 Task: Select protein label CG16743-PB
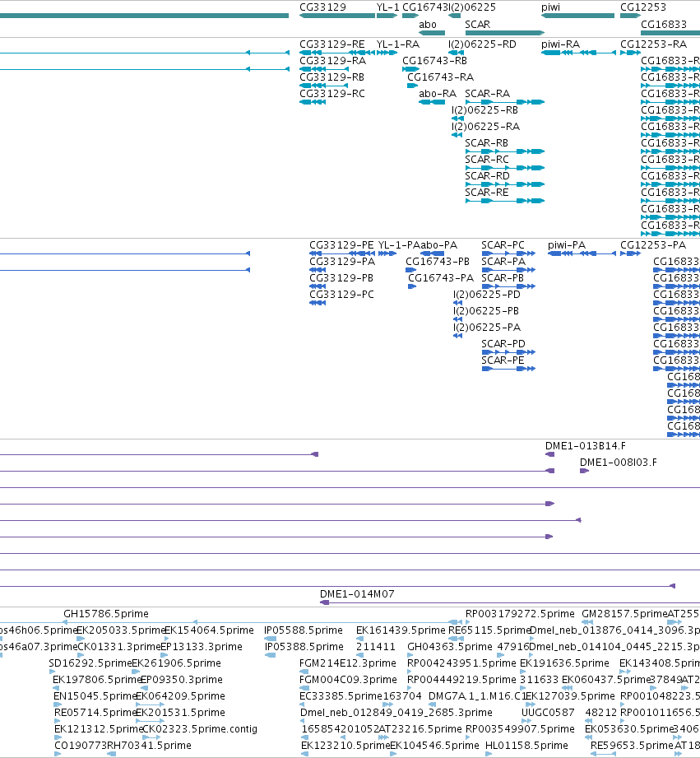pyautogui.click(x=438, y=262)
